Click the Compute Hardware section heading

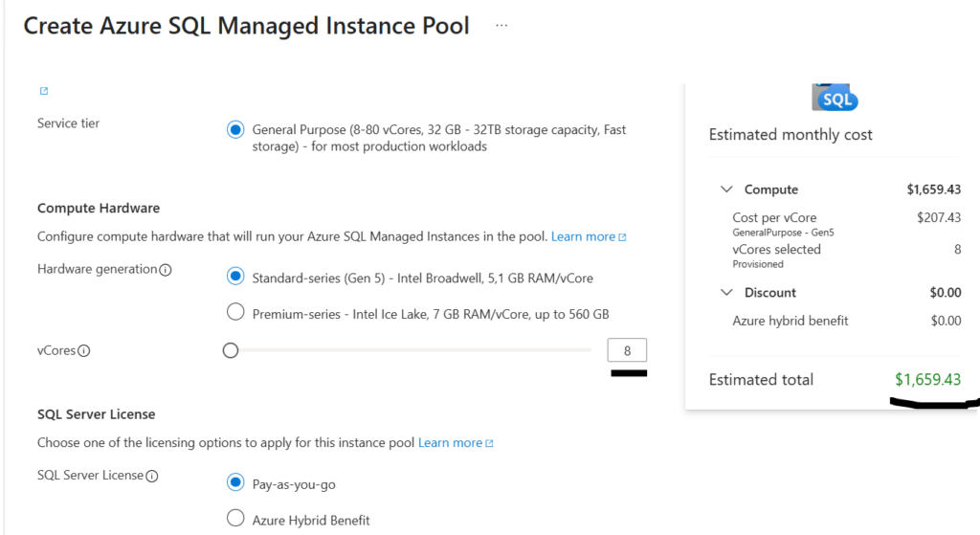pyautogui.click(x=99, y=208)
